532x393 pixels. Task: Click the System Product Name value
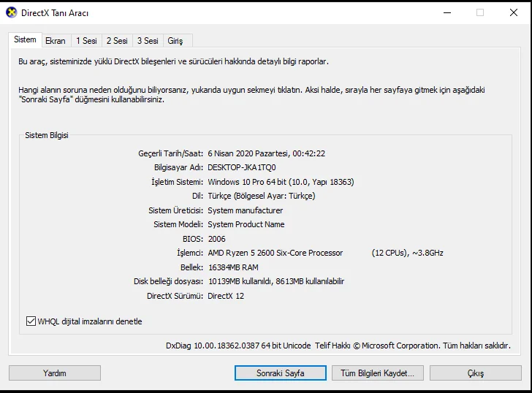[246, 224]
